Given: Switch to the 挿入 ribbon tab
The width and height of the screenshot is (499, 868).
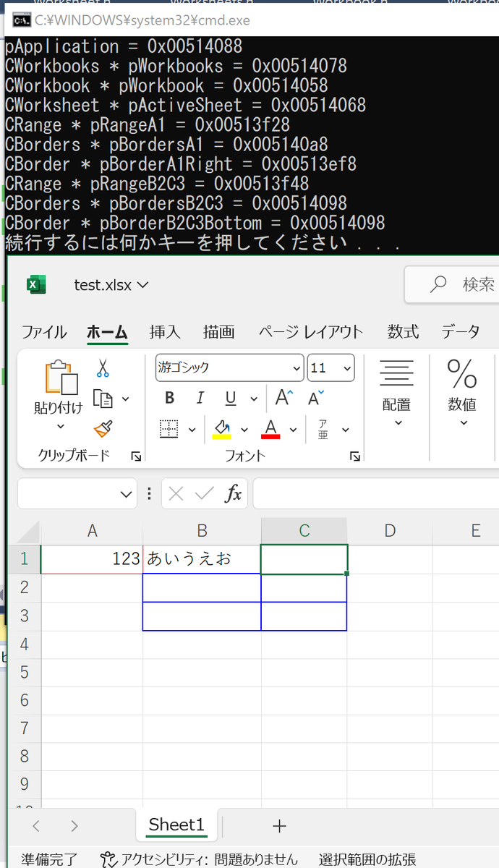Looking at the screenshot, I should click(x=165, y=332).
